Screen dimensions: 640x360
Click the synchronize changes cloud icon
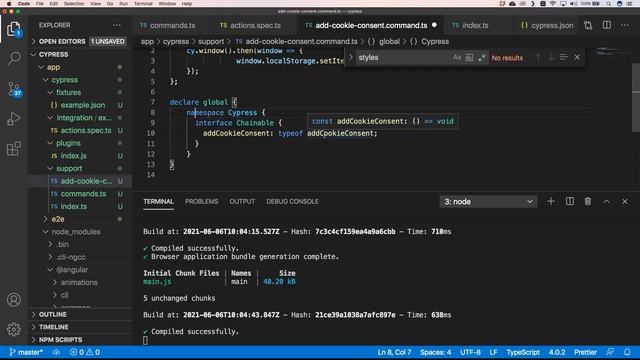click(x=56, y=352)
